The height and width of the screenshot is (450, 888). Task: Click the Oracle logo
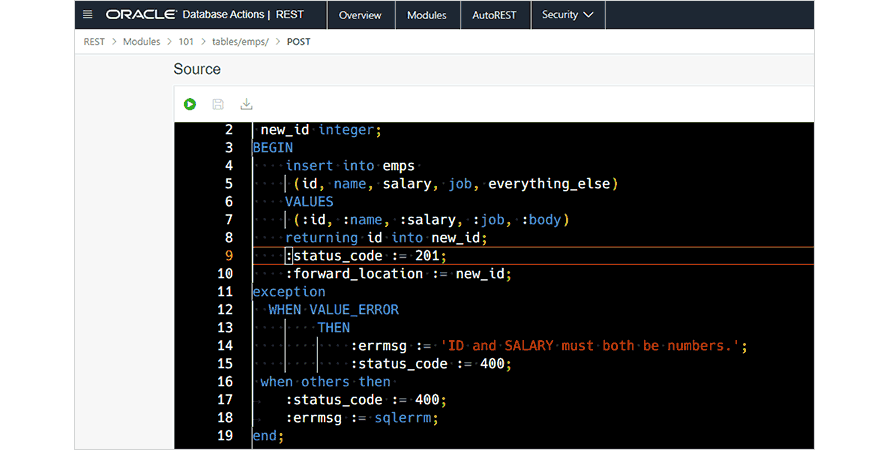point(142,15)
